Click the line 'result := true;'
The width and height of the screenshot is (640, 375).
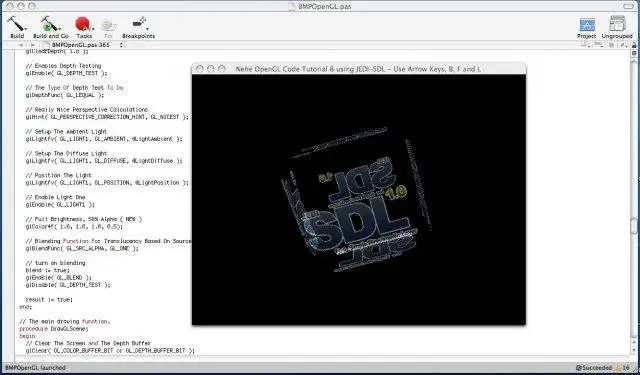pos(49,300)
